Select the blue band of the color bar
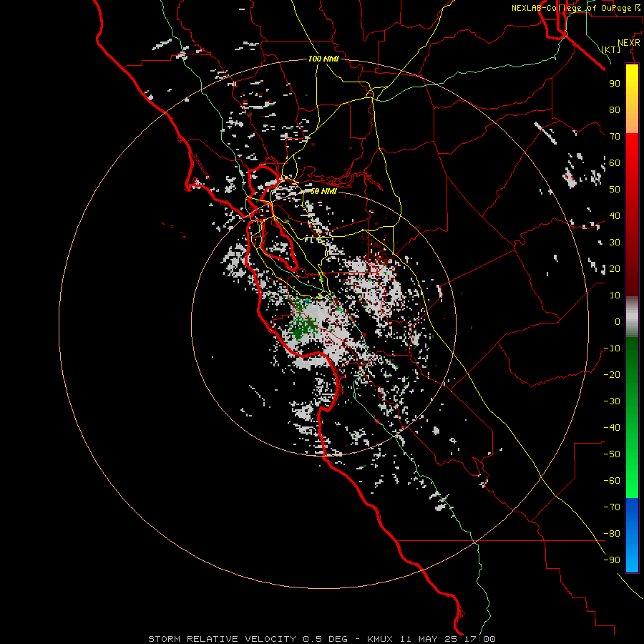Image resolution: width=644 pixels, height=644 pixels. [x=632, y=535]
